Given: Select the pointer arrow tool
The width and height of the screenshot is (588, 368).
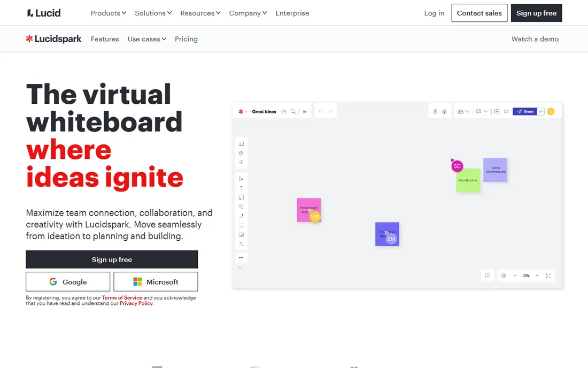Looking at the screenshot, I should tap(241, 179).
